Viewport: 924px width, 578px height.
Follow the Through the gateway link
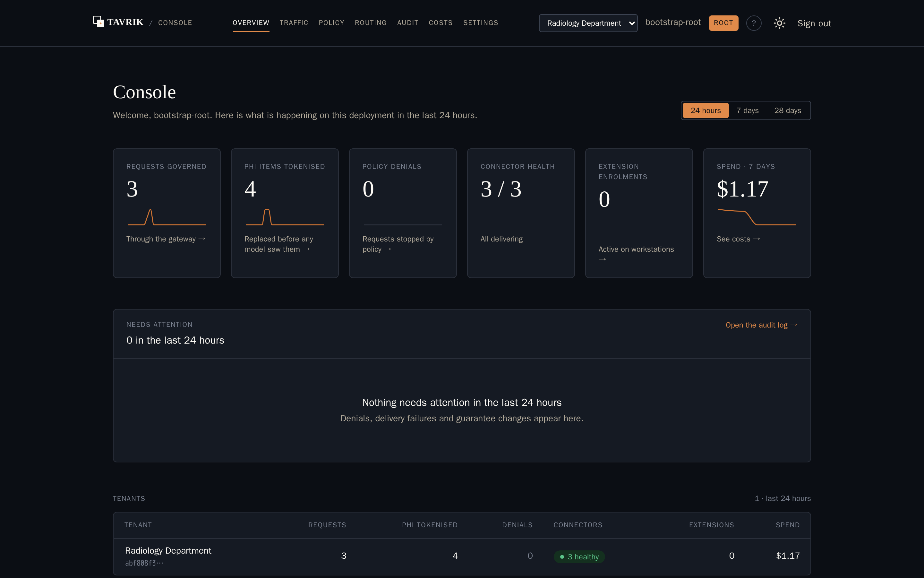(x=166, y=239)
